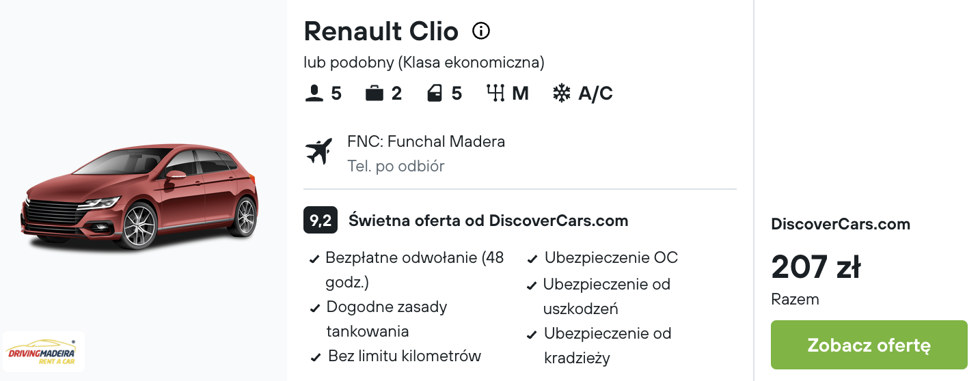The image size is (980, 381).
Task: Click the air conditioning snowflake icon
Action: 561,93
